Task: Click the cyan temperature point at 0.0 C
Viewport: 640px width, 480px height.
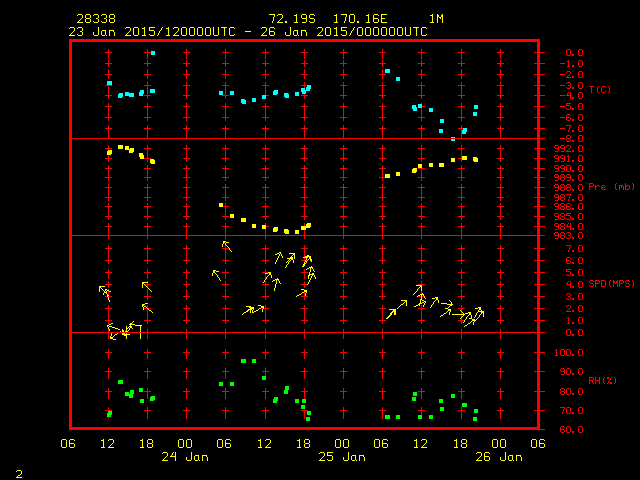Action: coord(153,53)
